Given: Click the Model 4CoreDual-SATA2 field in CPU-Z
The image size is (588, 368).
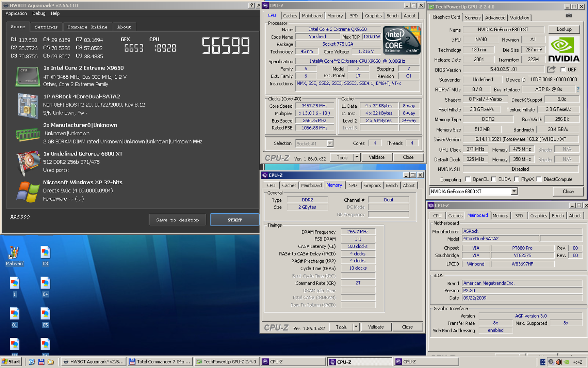Looking at the screenshot, I should pos(501,239).
